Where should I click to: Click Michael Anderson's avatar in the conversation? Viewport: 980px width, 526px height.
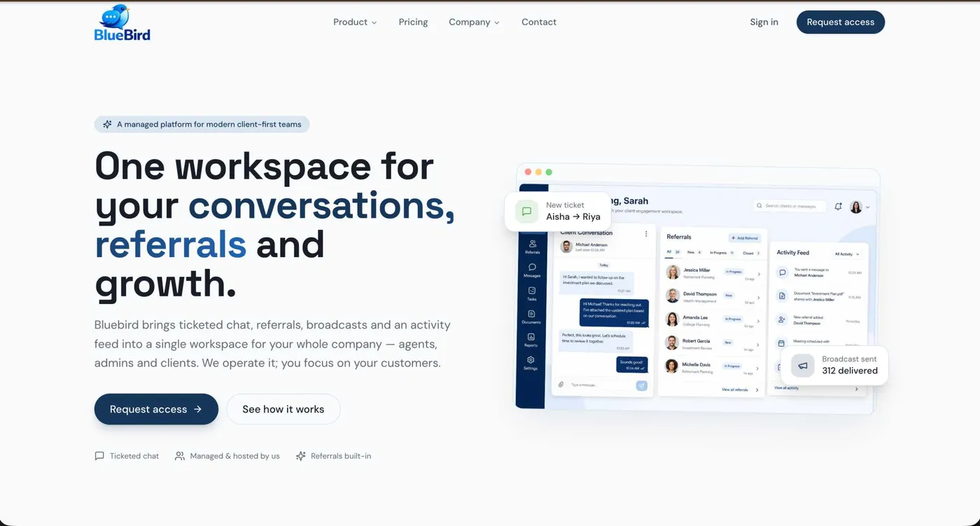tap(566, 247)
